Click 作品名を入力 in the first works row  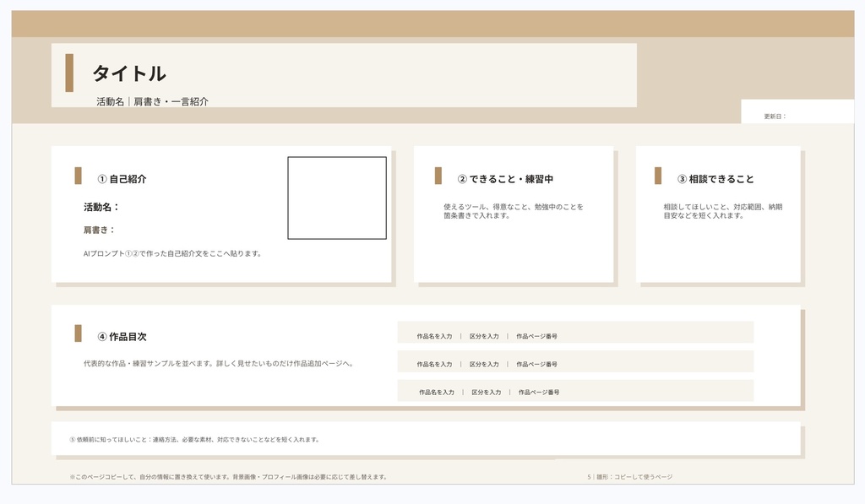point(435,336)
